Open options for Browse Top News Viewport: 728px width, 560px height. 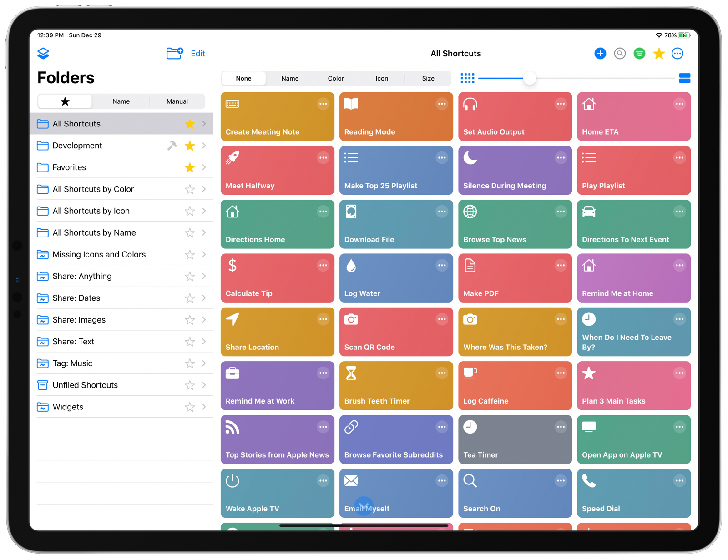tap(561, 212)
